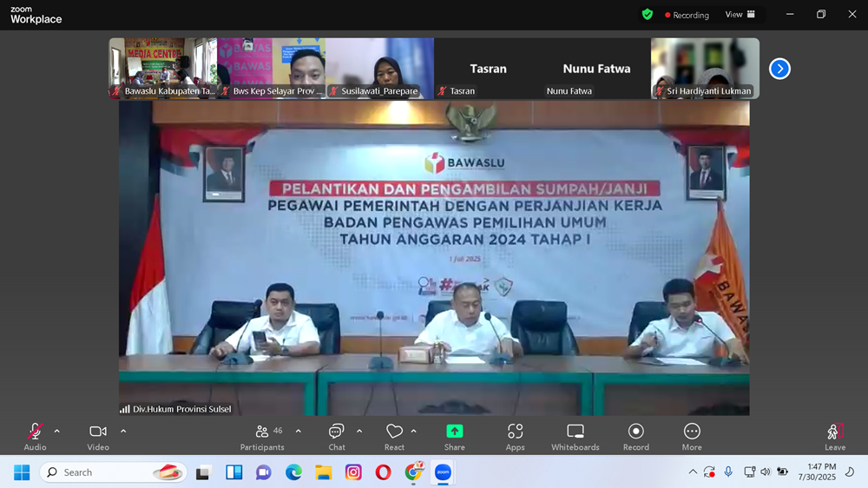
Task: Select Bawaslu Kabupaten participant thumbnail
Action: [x=163, y=68]
